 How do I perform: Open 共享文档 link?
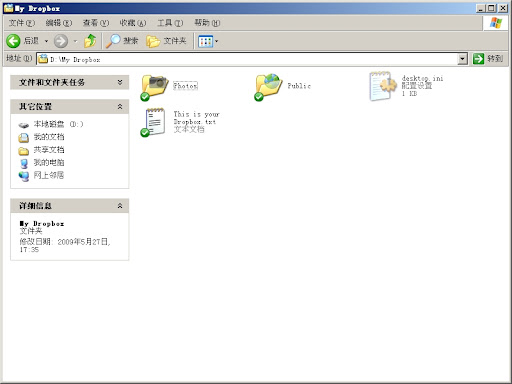click(49, 150)
